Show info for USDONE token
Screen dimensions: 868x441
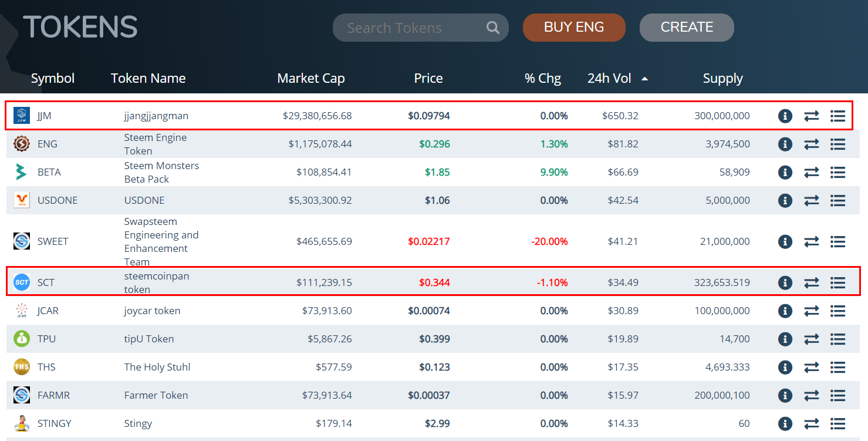click(785, 201)
